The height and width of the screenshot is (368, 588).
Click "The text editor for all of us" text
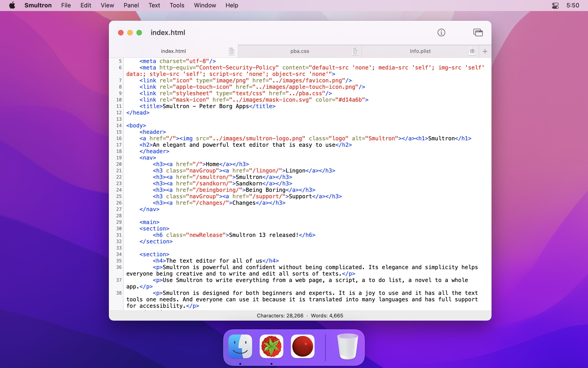(214, 261)
